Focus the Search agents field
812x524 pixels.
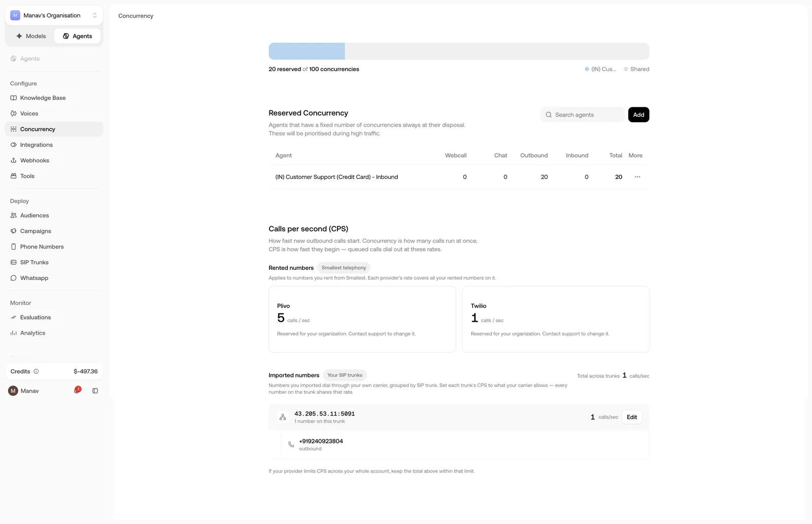click(582, 115)
